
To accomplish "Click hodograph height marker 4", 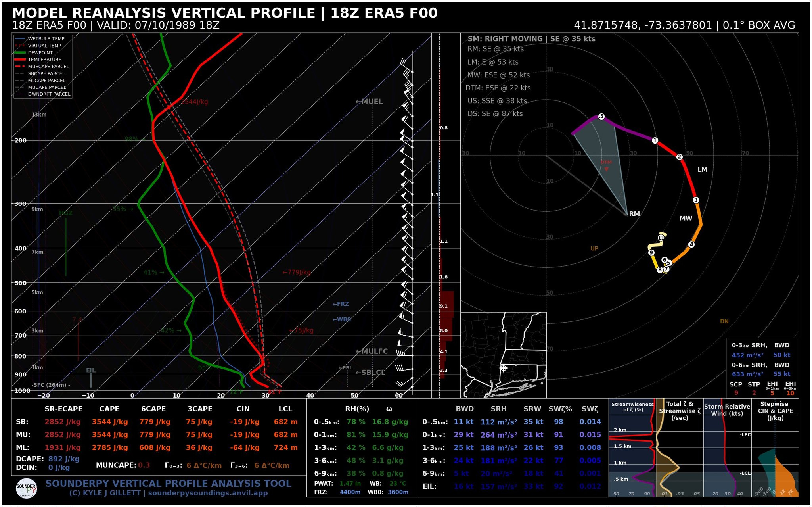I will point(691,244).
